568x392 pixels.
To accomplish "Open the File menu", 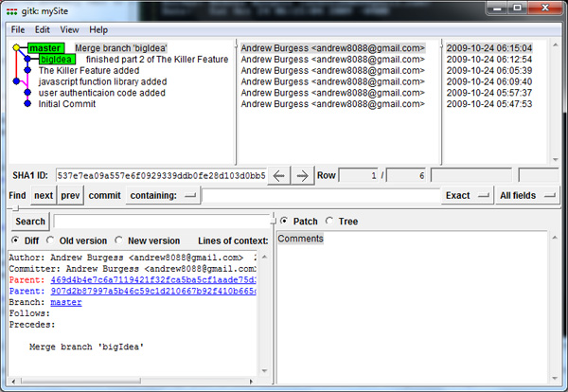I will [18, 29].
